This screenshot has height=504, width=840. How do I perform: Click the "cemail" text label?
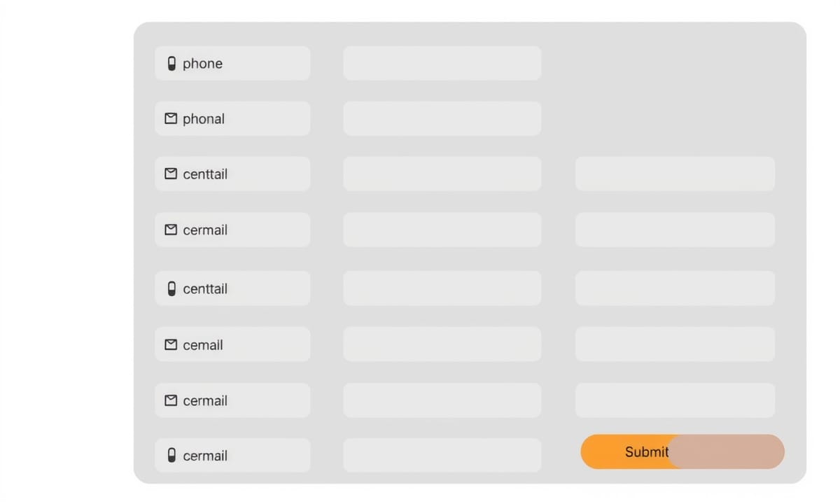coord(203,345)
